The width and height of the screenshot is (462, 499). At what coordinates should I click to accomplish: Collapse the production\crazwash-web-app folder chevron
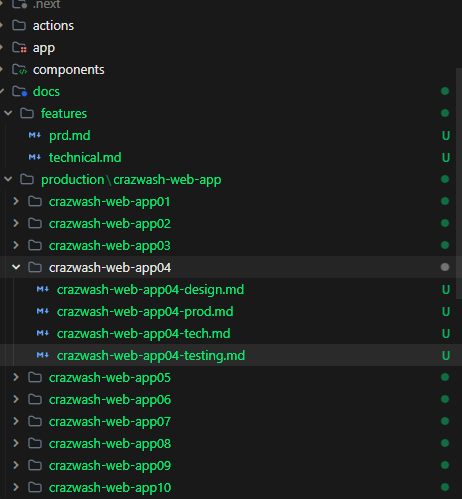pyautogui.click(x=8, y=179)
